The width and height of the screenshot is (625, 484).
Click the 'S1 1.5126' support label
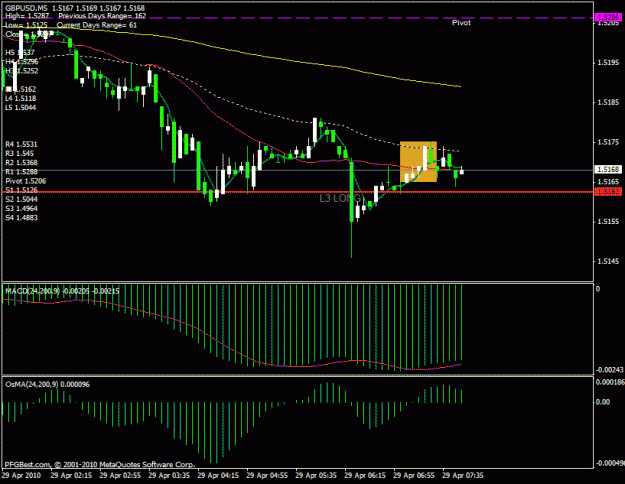[x=22, y=190]
